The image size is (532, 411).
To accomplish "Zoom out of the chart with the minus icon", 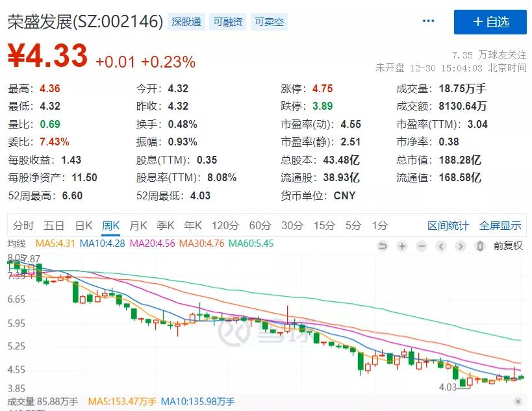I will (x=422, y=247).
